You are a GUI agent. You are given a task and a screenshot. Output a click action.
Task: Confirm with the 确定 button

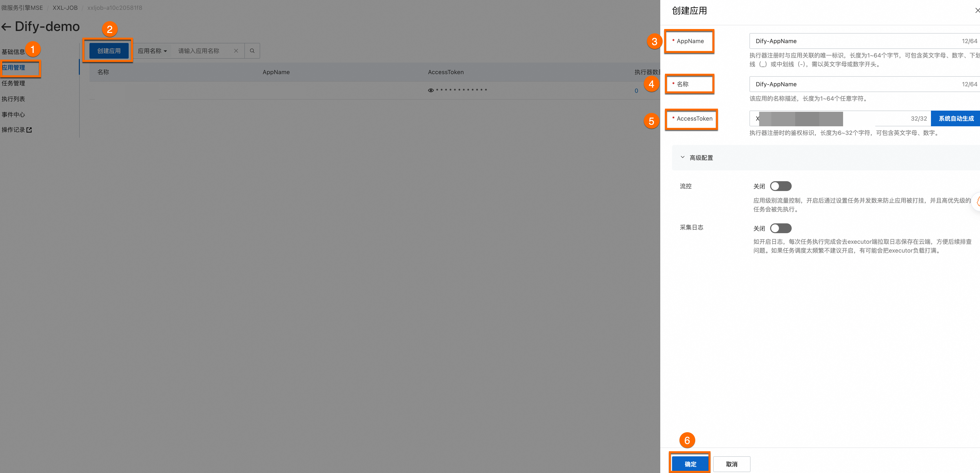tap(690, 464)
